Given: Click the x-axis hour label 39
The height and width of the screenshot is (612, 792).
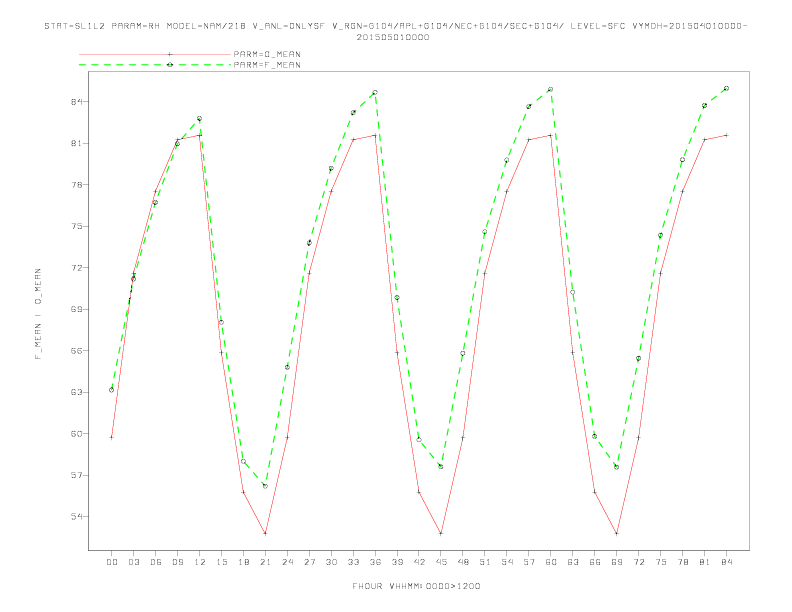Looking at the screenshot, I should 398,562.
